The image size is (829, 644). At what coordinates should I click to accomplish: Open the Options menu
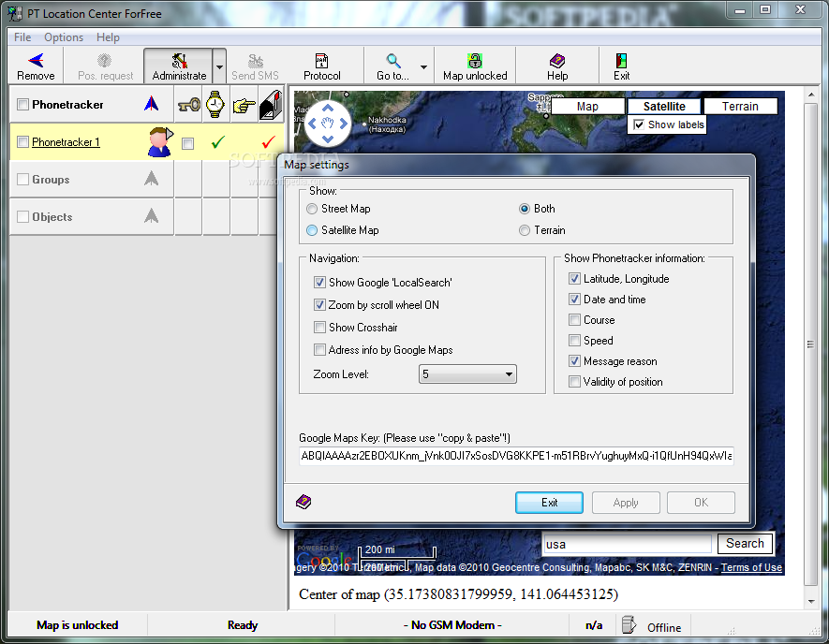click(64, 37)
